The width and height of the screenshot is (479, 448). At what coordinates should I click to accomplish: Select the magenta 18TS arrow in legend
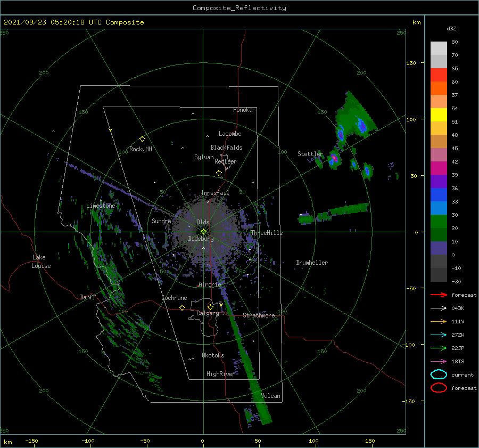click(x=439, y=362)
